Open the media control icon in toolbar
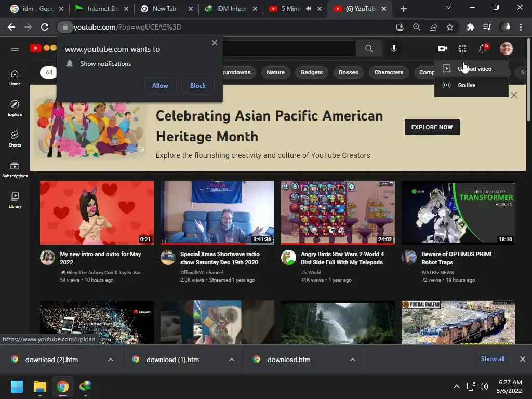The image size is (532, 399). tap(487, 27)
